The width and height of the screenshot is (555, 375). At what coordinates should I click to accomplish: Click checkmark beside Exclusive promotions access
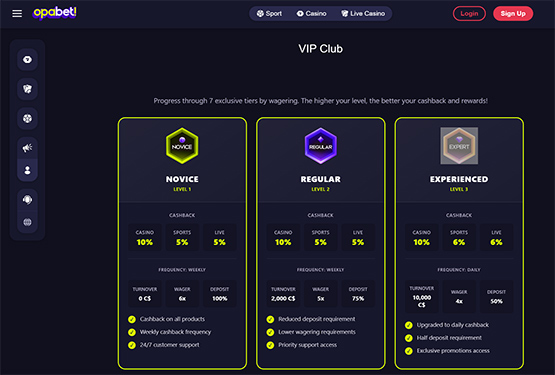408,351
